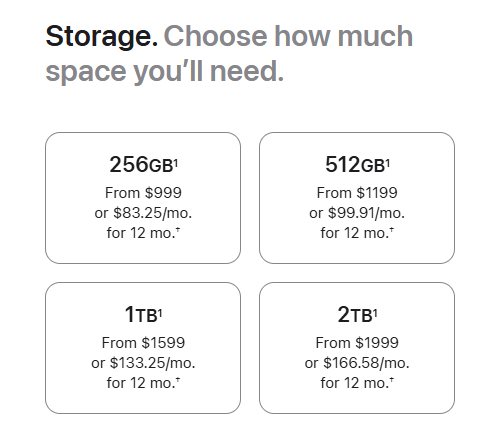This screenshot has width=479, height=436.
Task: Pick the 1TB storage option
Action: coord(143,348)
